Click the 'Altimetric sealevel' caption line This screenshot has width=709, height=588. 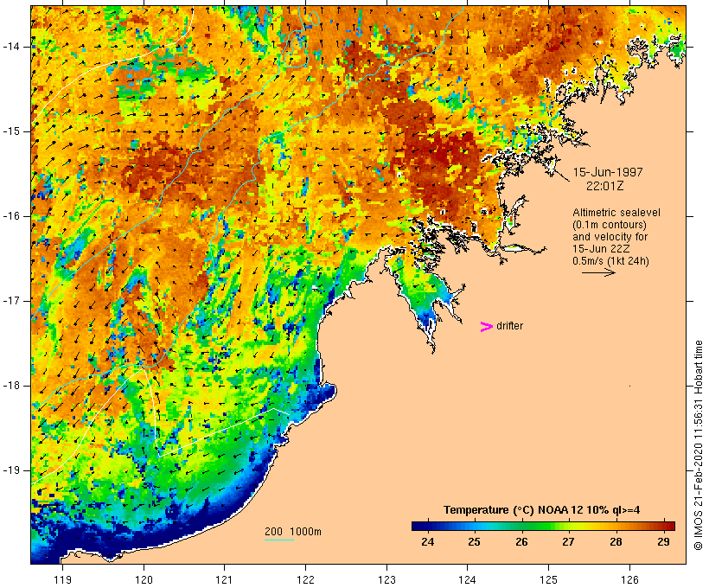[616, 212]
